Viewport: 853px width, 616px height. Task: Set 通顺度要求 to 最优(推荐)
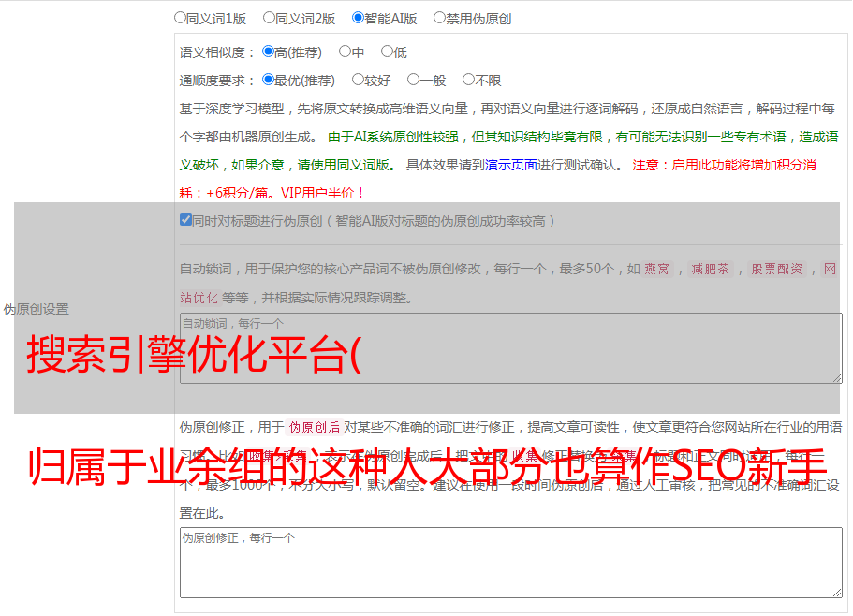pos(268,80)
